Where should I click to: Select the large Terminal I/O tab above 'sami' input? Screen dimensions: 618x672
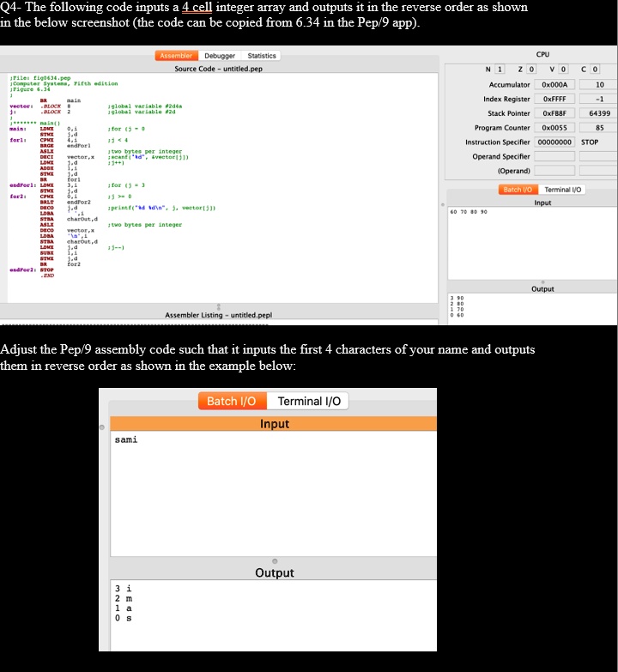(309, 401)
